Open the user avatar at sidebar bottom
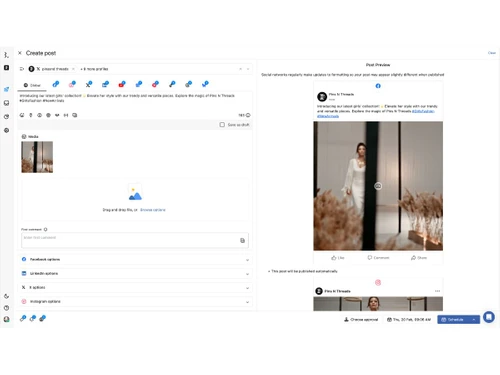This screenshot has width=500, height=375. (6, 319)
